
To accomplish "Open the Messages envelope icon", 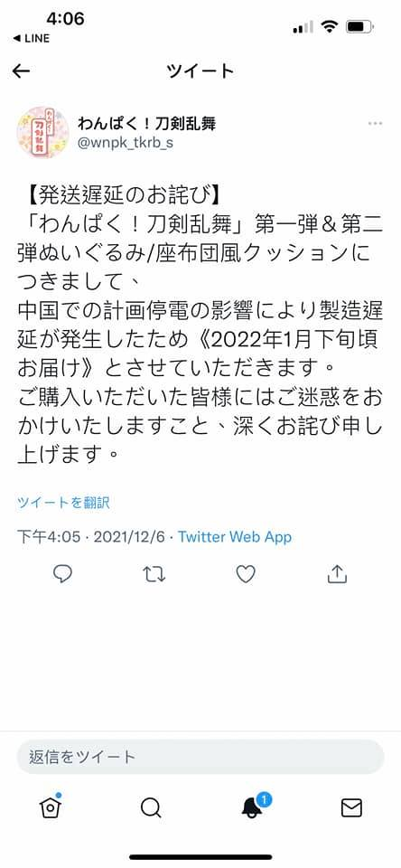I will click(x=351, y=808).
